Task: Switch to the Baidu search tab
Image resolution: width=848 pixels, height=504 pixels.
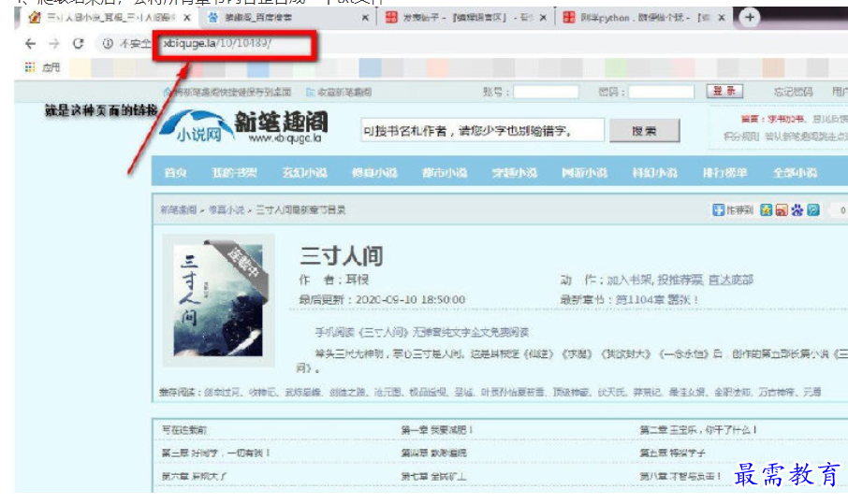Action: tap(285, 18)
